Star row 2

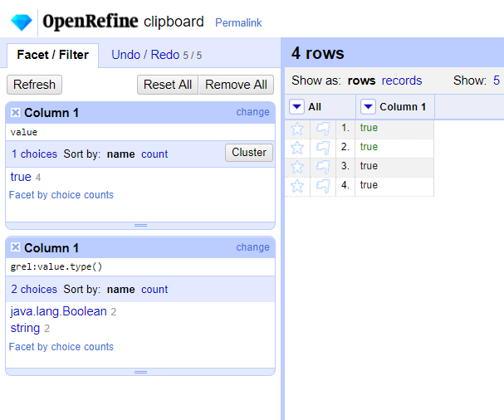(297, 148)
